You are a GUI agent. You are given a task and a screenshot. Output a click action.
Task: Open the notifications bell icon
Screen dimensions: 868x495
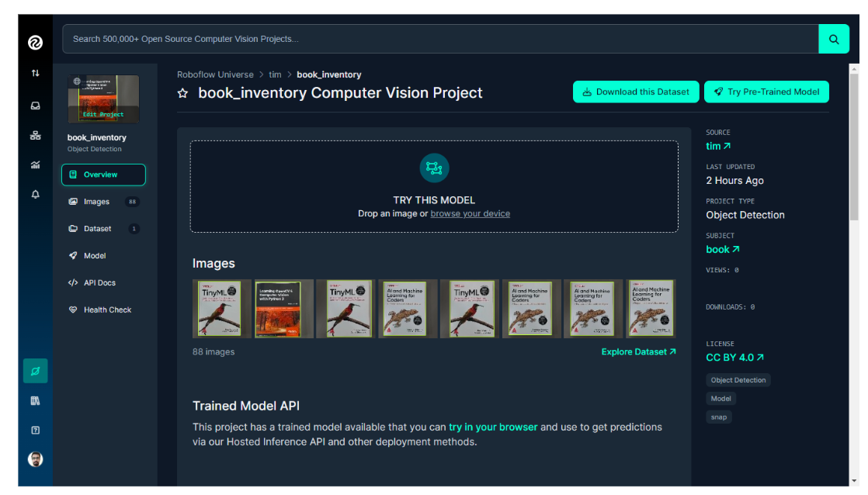36,194
